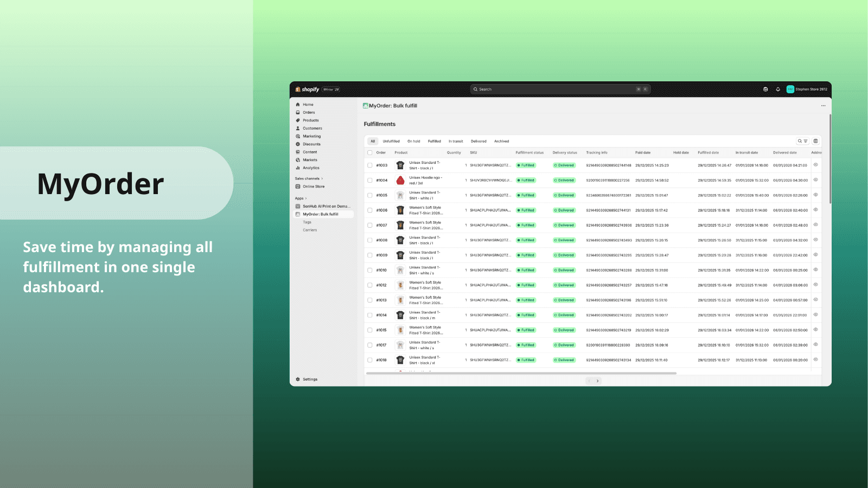This screenshot has height=488, width=868.
Task: Tick the checkbox for order #1003
Action: [370, 165]
